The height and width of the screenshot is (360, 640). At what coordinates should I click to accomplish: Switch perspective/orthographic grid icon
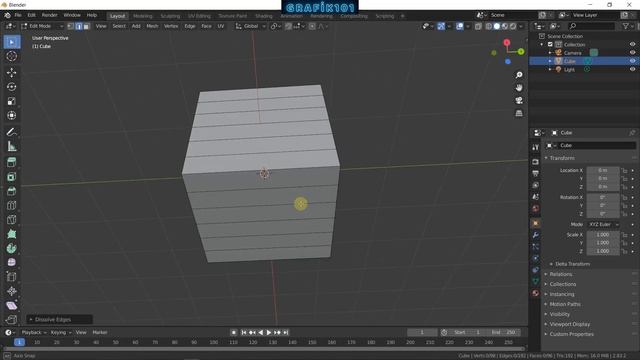coord(519,113)
